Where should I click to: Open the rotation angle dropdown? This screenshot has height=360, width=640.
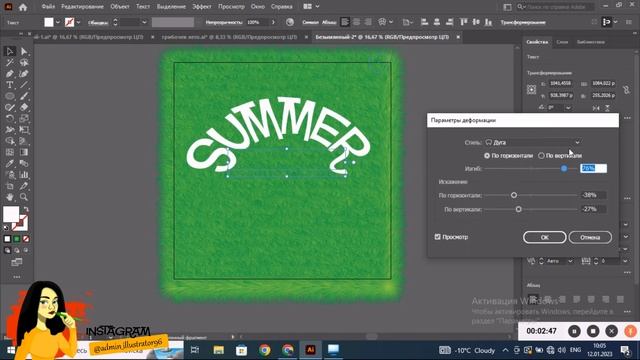point(568,108)
